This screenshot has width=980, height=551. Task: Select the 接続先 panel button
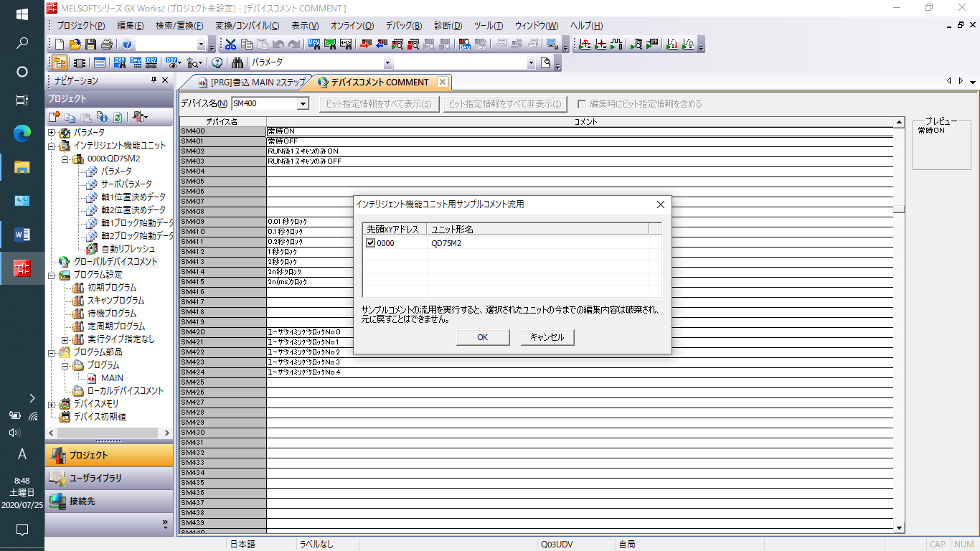(x=109, y=501)
